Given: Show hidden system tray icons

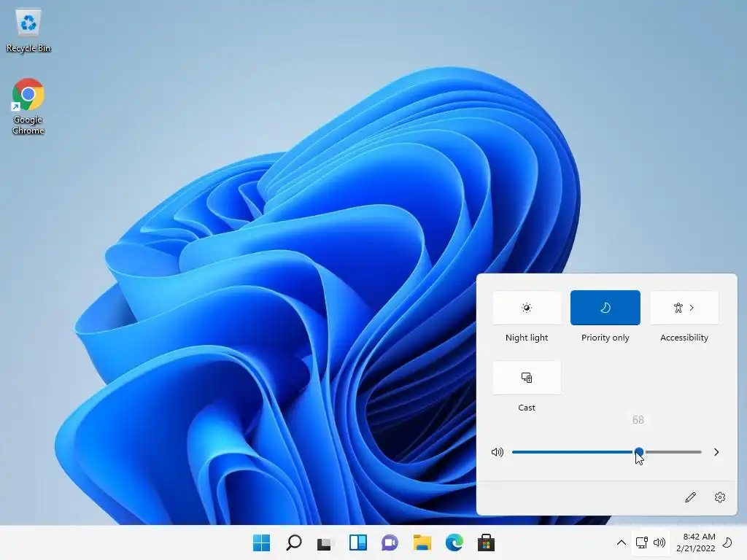Looking at the screenshot, I should tap(622, 542).
